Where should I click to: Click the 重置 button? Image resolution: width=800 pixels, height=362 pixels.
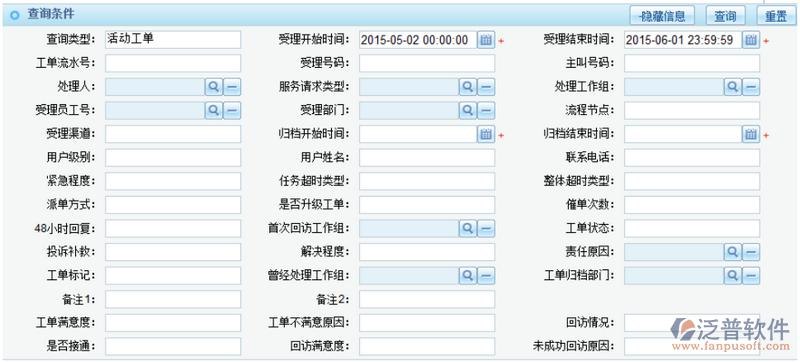click(x=776, y=16)
